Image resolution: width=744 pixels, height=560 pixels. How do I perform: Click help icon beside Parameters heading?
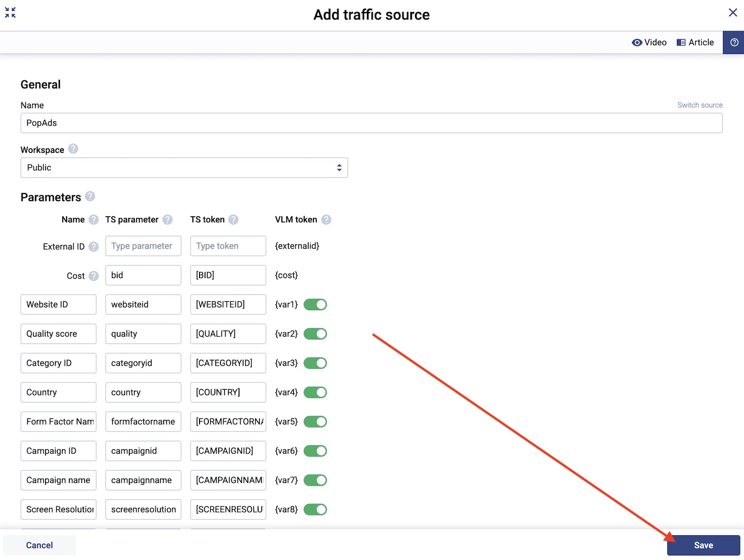coord(90,196)
